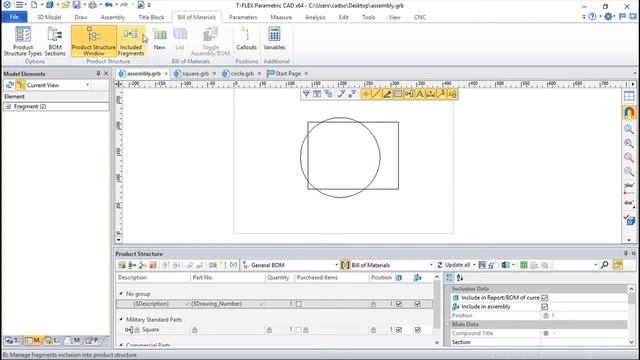This screenshot has width=640, height=360.
Task: Open the Parameters ribbon tab
Action: coord(243,17)
